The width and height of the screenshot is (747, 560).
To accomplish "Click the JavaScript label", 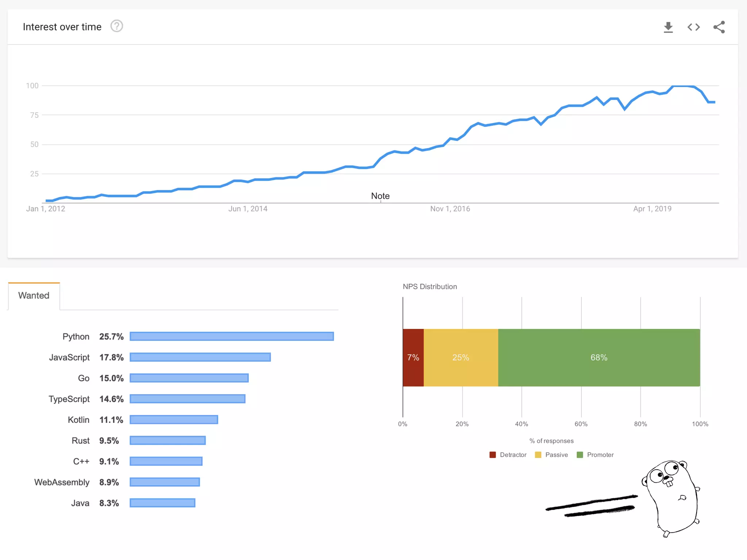I will [69, 357].
